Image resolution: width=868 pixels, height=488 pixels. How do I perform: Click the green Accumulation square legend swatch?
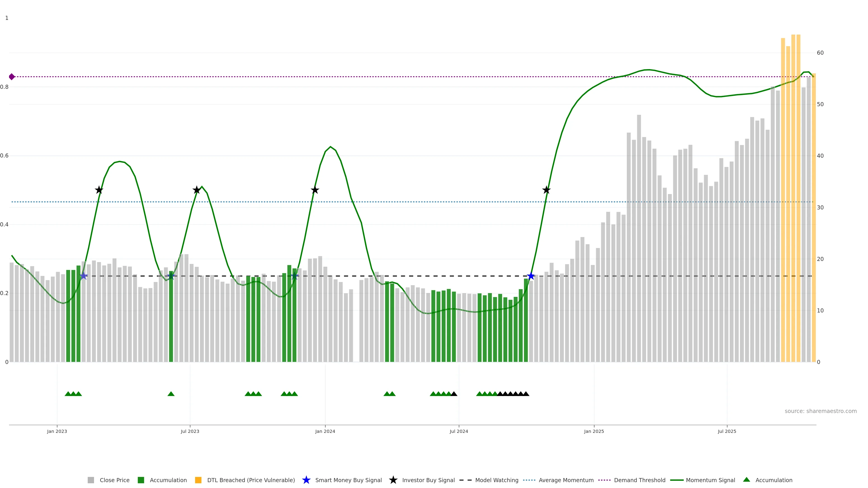point(141,480)
